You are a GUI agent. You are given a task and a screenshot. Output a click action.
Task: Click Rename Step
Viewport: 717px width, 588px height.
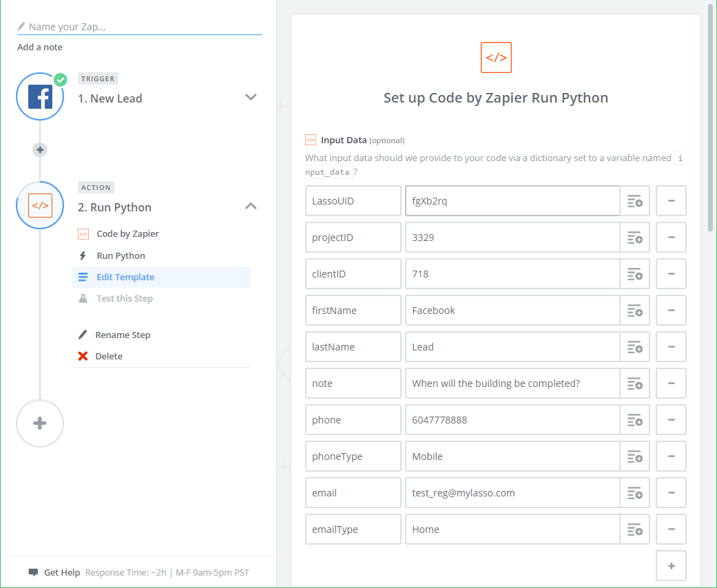pyautogui.click(x=123, y=335)
